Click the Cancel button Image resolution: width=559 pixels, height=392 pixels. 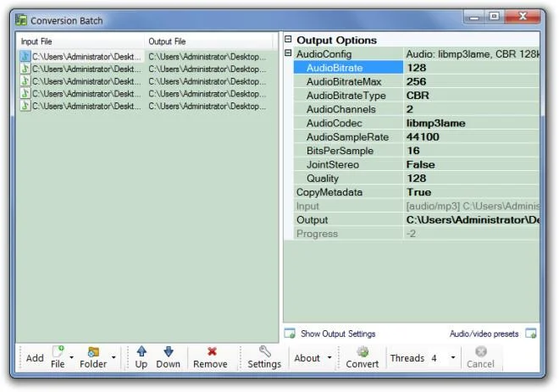(x=480, y=357)
